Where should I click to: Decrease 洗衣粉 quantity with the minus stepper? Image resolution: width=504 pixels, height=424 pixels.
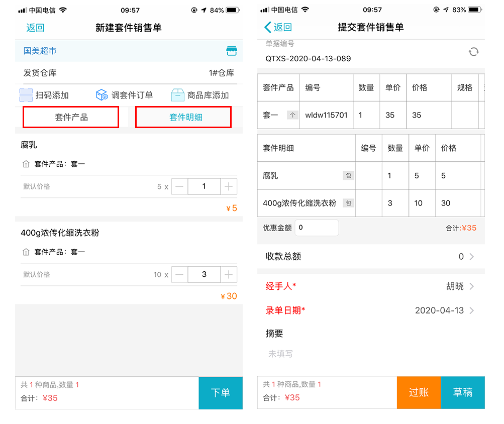(x=179, y=274)
